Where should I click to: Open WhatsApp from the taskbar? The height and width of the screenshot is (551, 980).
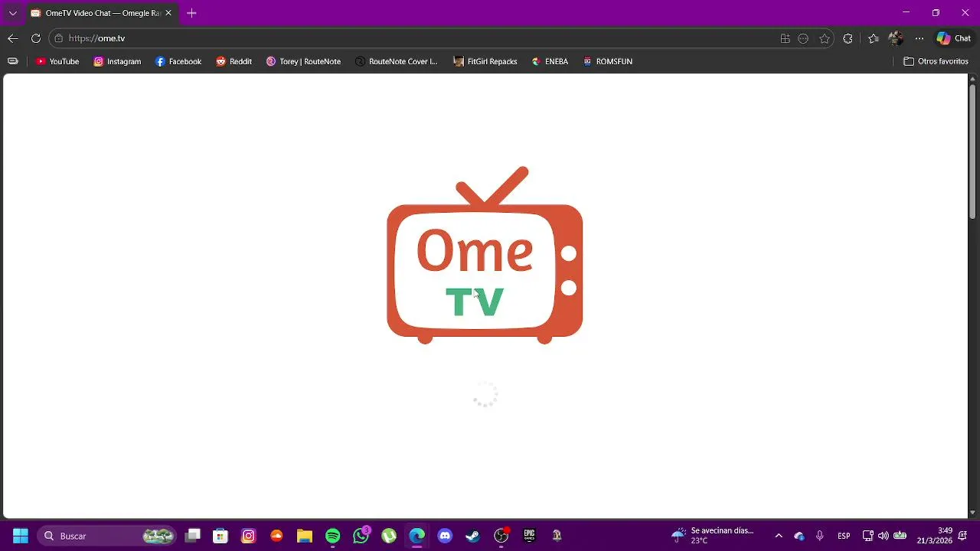361,536
